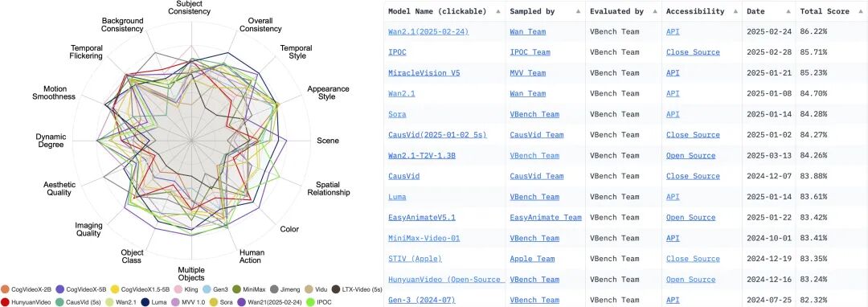Image resolution: width=868 pixels, height=307 pixels.
Task: Click the Dynamic Degree axis label
Action: pyautogui.click(x=51, y=141)
